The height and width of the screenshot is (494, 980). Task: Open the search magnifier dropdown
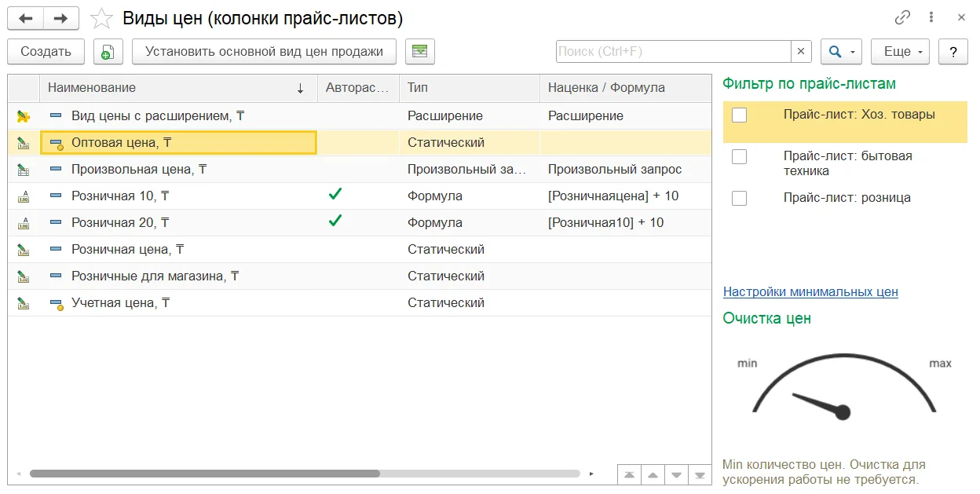(842, 52)
